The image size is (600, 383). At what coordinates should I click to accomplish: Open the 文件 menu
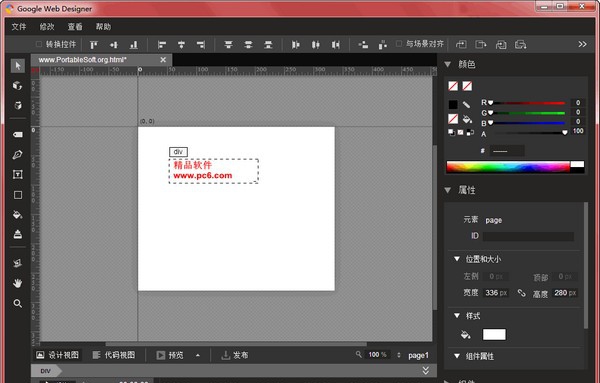click(19, 27)
